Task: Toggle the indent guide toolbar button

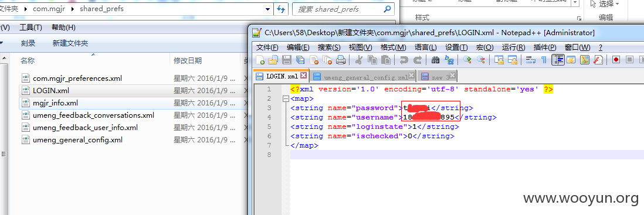Action: [557, 60]
